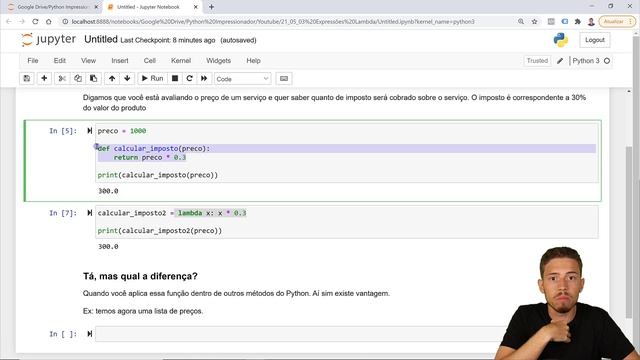
Task: Open the browser profile avatar
Action: pyautogui.click(x=591, y=21)
